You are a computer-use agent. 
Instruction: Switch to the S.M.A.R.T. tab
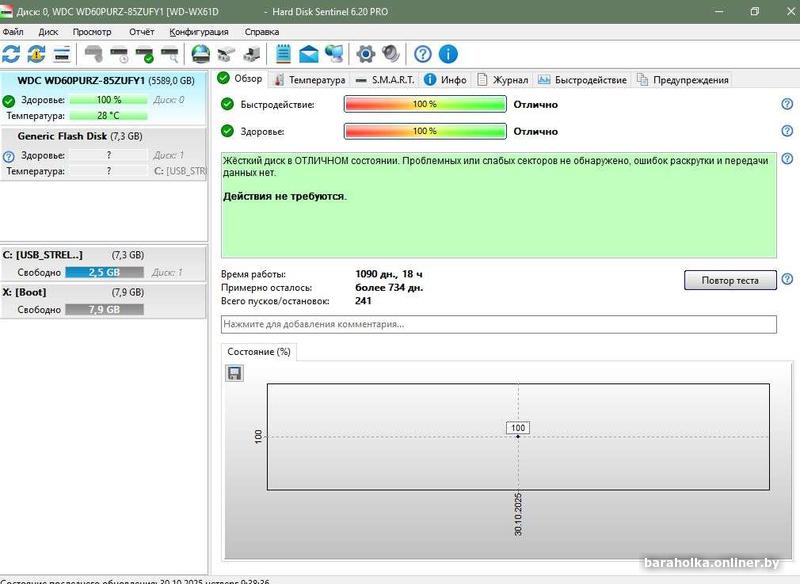[x=386, y=80]
